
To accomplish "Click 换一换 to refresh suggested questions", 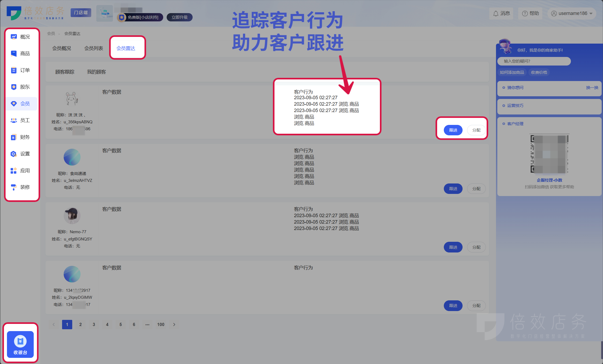I will pyautogui.click(x=593, y=87).
